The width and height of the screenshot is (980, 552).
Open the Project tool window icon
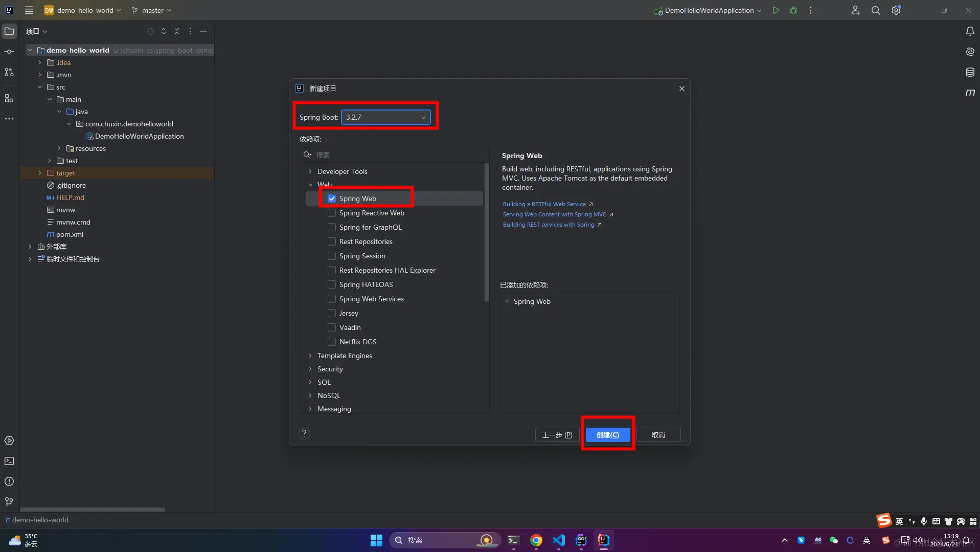click(x=9, y=31)
